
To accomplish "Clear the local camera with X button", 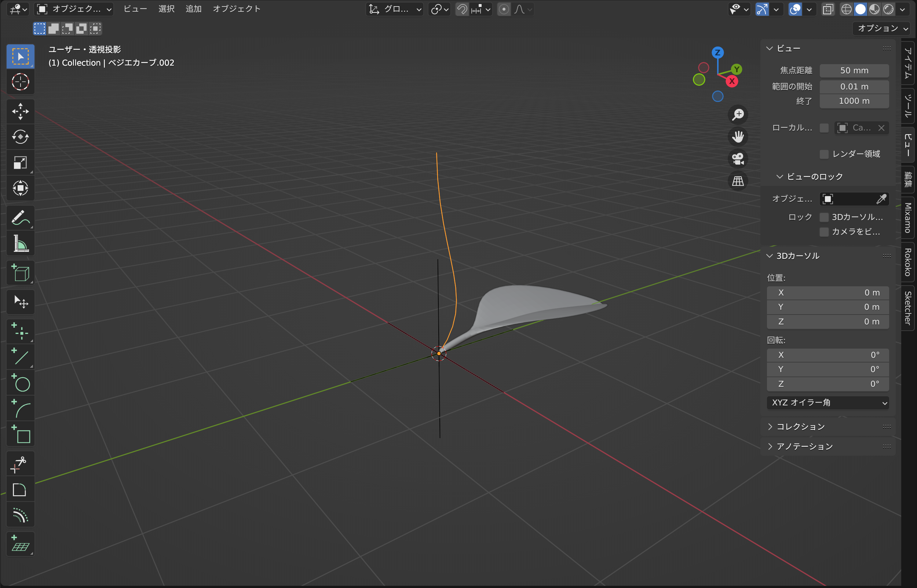I will 881,128.
